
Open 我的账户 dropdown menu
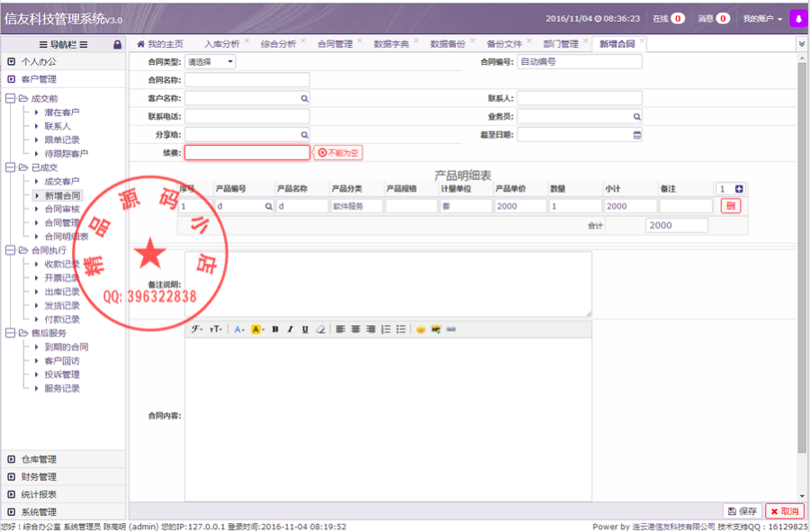click(x=762, y=19)
